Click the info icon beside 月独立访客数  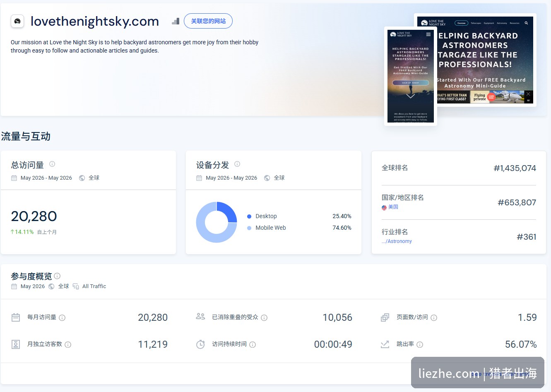tap(68, 344)
